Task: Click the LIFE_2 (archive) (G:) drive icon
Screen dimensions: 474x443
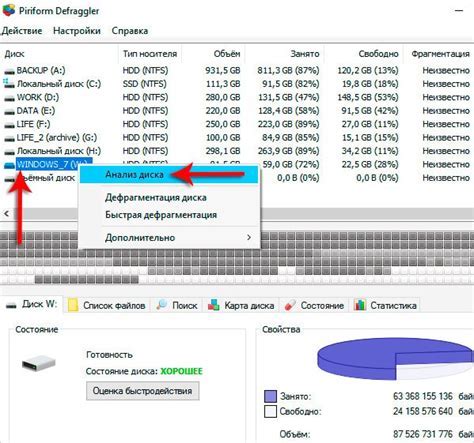Action: (x=9, y=138)
